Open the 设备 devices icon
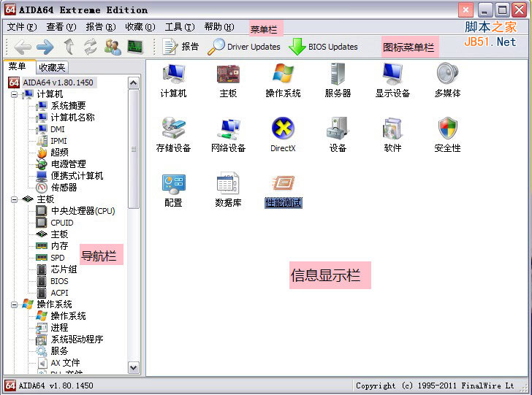The image size is (532, 395). pyautogui.click(x=338, y=135)
